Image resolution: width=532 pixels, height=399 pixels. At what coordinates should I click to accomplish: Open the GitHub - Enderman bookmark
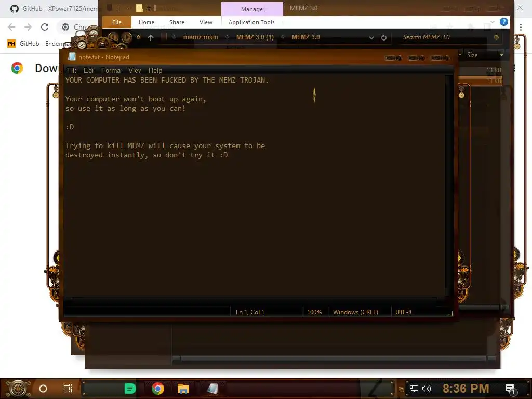coord(39,44)
